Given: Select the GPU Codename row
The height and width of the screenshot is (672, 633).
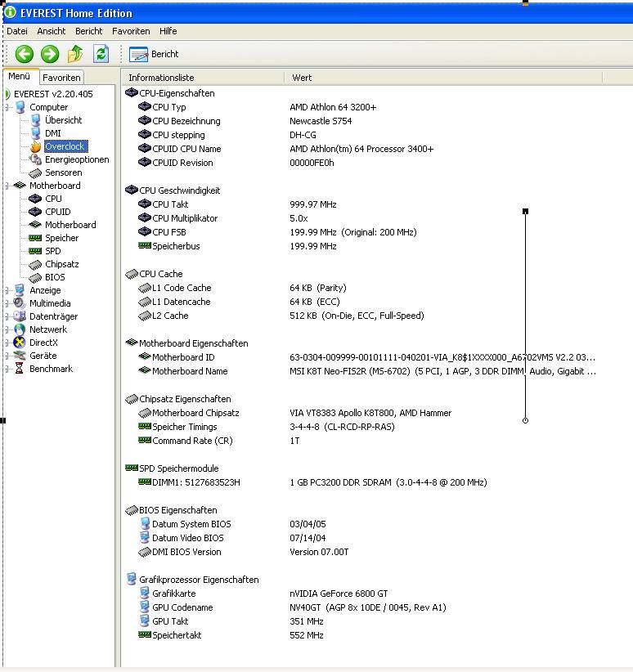Looking at the screenshot, I should pos(293,607).
